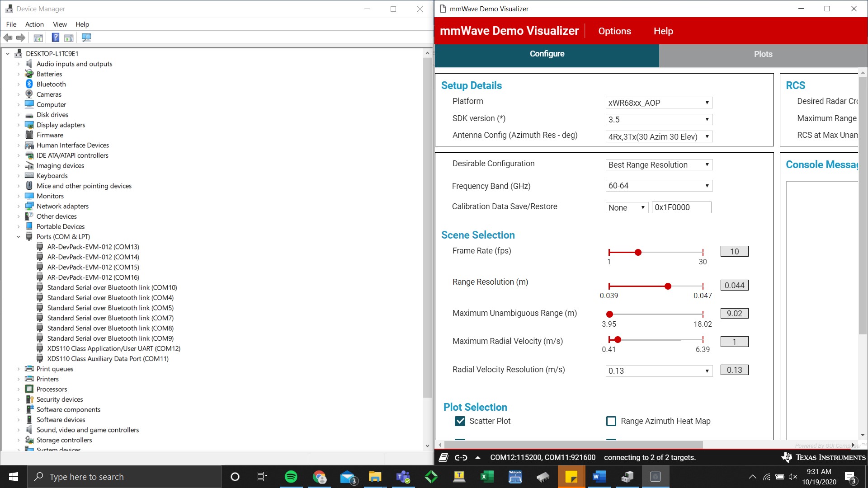The height and width of the screenshot is (488, 868).
Task: Click the connection link icon in status bar
Action: click(461, 457)
